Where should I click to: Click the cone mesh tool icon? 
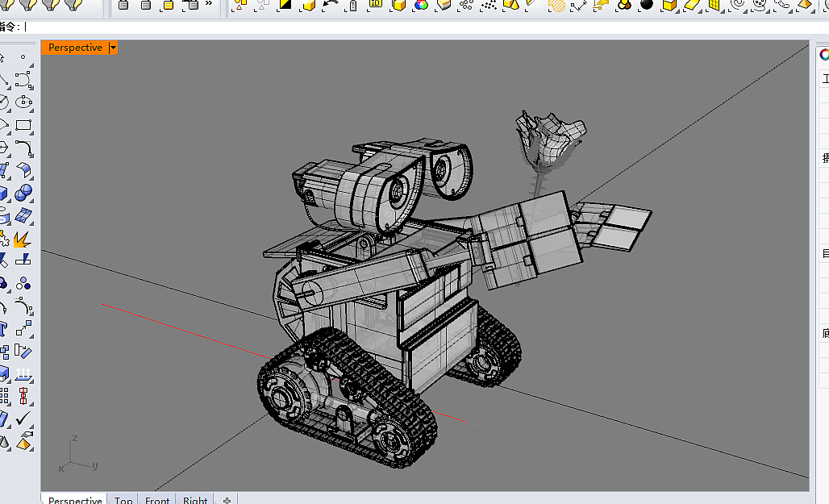coord(4,442)
